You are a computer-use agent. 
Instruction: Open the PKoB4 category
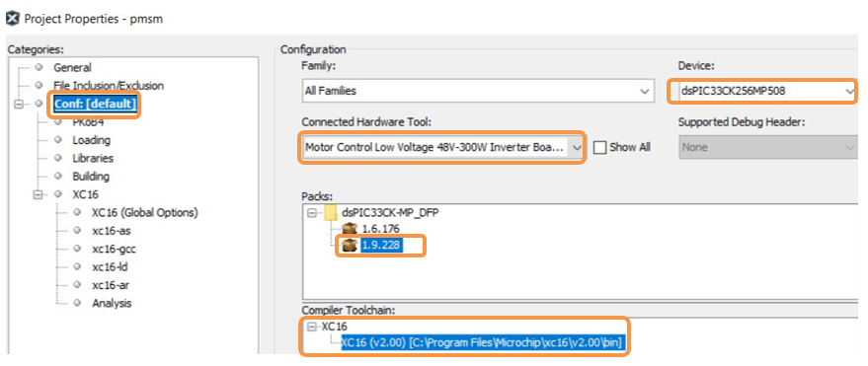click(x=88, y=122)
